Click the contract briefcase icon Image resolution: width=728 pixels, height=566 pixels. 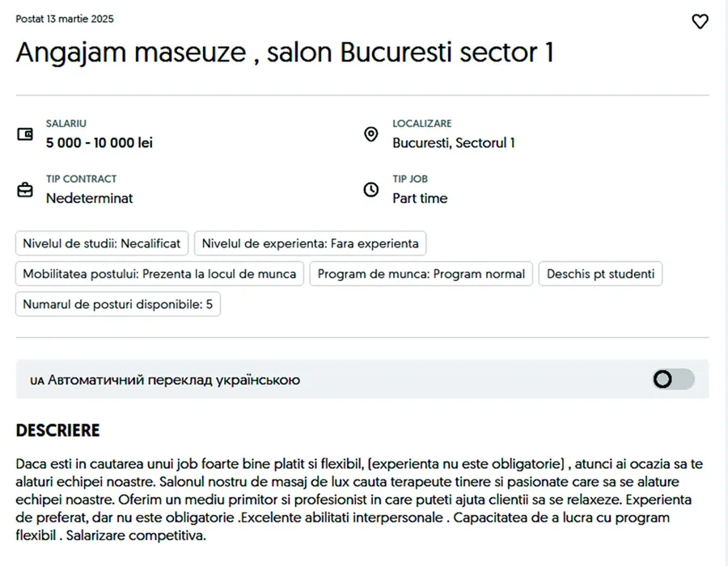point(25,190)
